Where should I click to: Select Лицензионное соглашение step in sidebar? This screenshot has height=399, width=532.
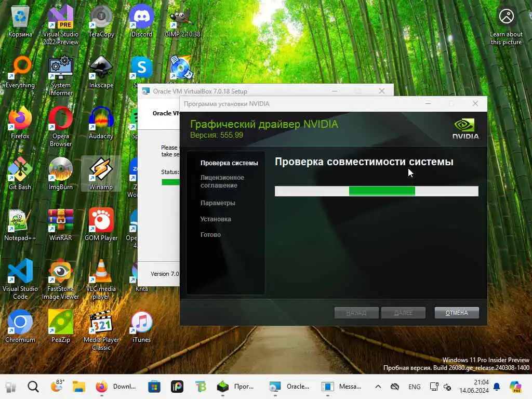[x=222, y=181]
